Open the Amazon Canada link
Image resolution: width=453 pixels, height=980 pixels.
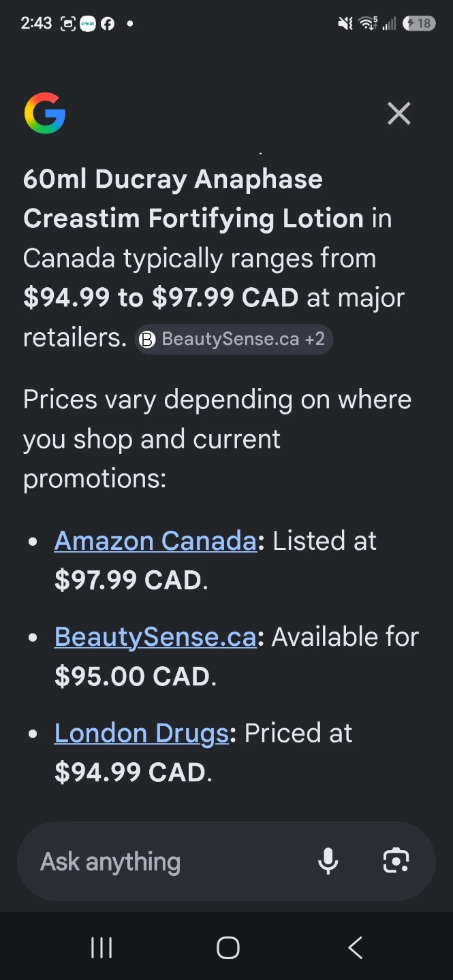coord(155,541)
